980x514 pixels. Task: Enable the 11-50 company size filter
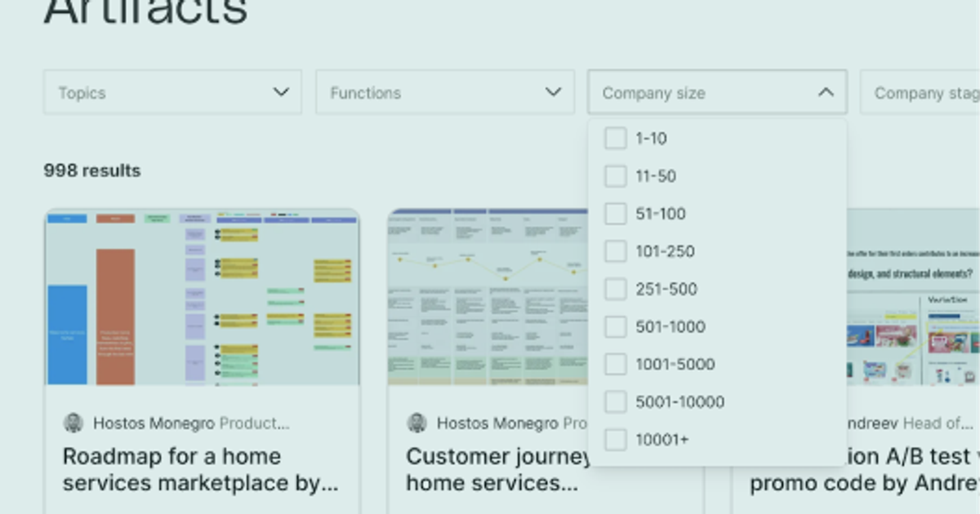click(x=615, y=175)
